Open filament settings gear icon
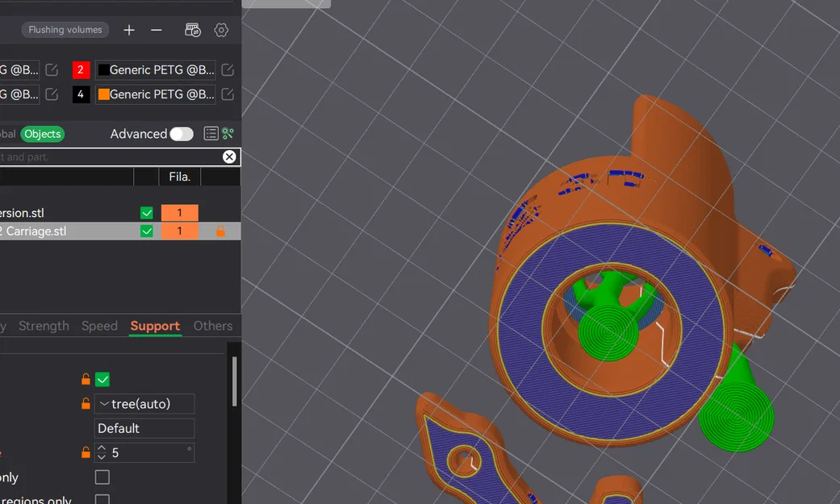The image size is (840, 504). [221, 30]
